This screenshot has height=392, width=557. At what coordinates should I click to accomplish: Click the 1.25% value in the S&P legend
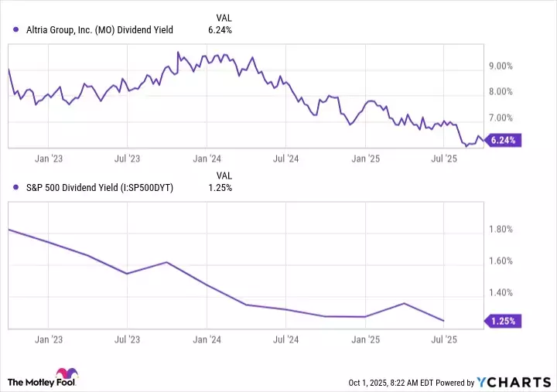click(220, 188)
